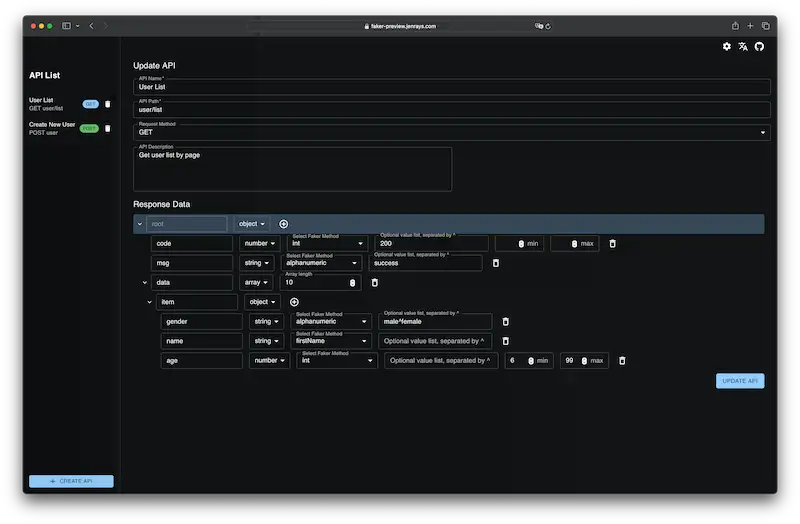Add a child field to root
This screenshot has height=524, width=800.
pyautogui.click(x=283, y=224)
